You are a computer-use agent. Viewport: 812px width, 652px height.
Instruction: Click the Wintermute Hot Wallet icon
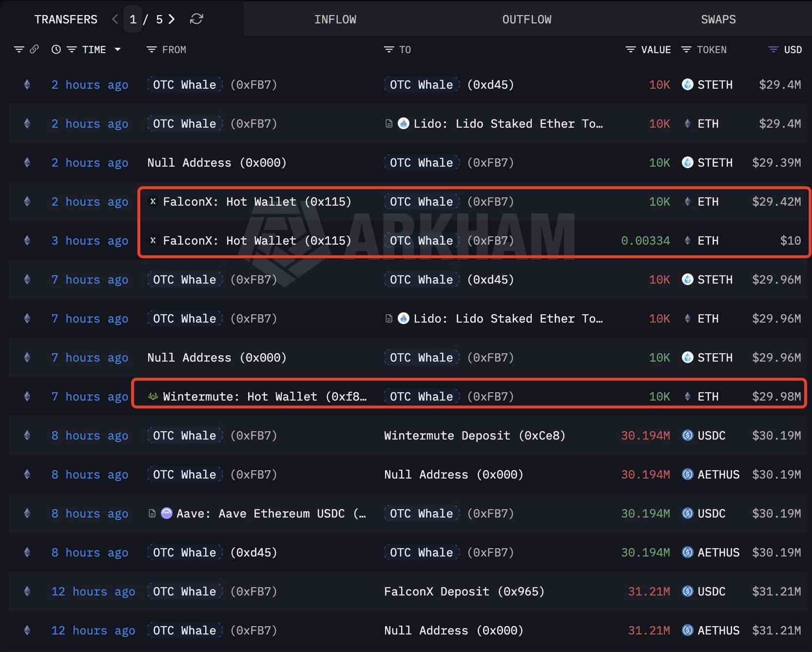(153, 396)
